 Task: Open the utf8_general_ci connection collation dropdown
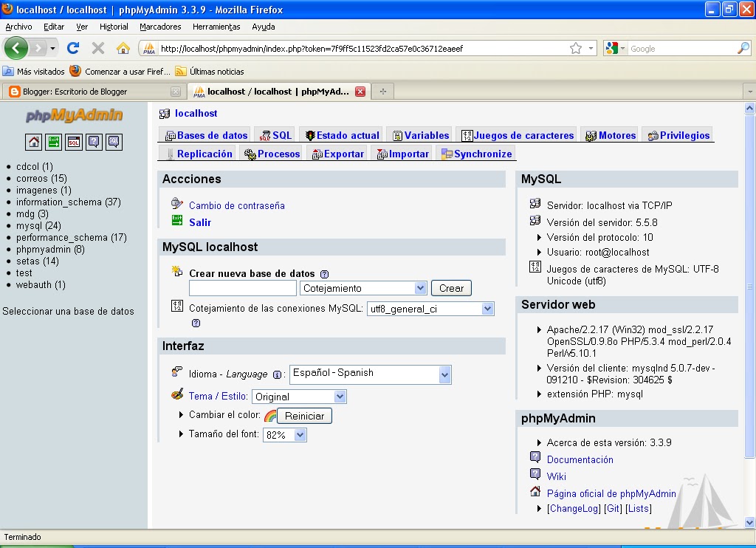(430, 309)
